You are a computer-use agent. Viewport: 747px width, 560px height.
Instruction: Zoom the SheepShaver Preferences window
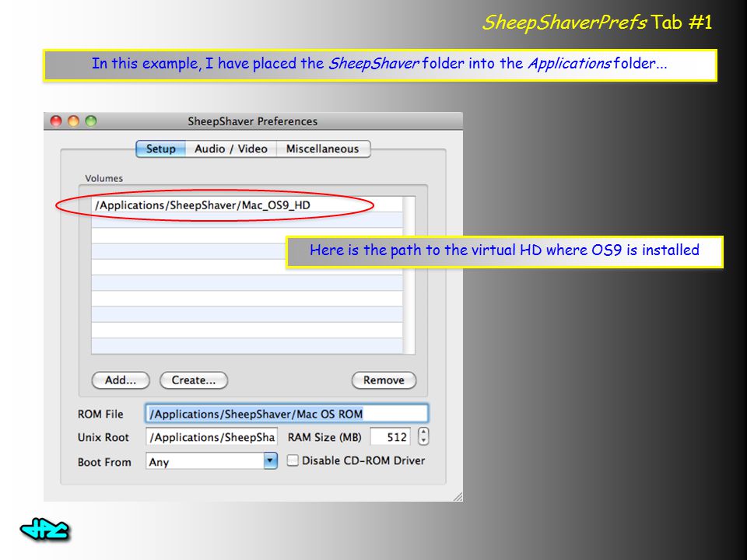[90, 121]
